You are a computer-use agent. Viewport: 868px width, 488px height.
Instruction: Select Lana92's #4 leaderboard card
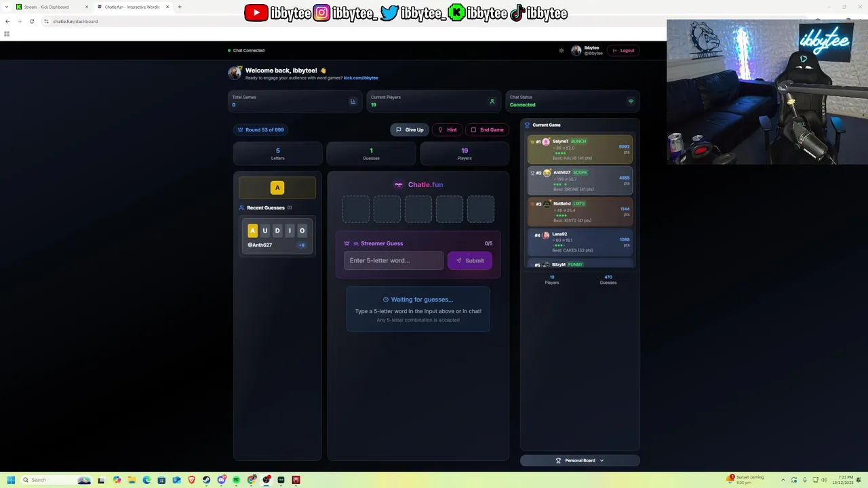[580, 242]
